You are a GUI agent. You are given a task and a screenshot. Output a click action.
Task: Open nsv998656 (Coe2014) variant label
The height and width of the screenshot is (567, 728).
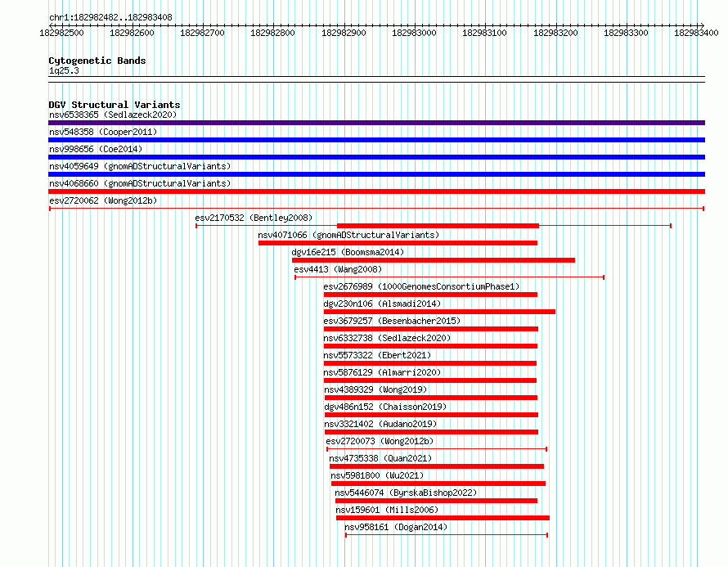[96, 149]
